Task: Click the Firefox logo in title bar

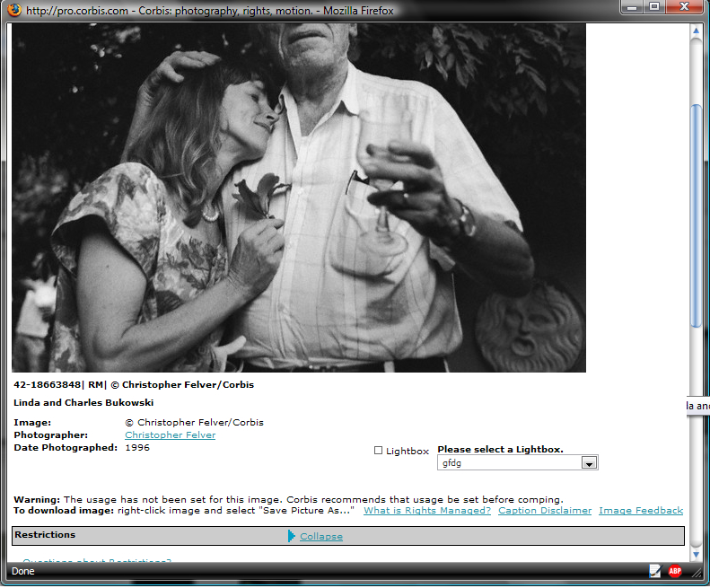Action: (14, 10)
